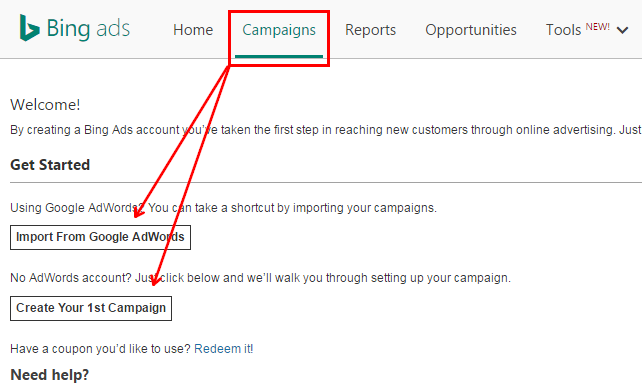
Task: Click the 'By creating a Bing Ads account' paragraph
Action: 326,130
